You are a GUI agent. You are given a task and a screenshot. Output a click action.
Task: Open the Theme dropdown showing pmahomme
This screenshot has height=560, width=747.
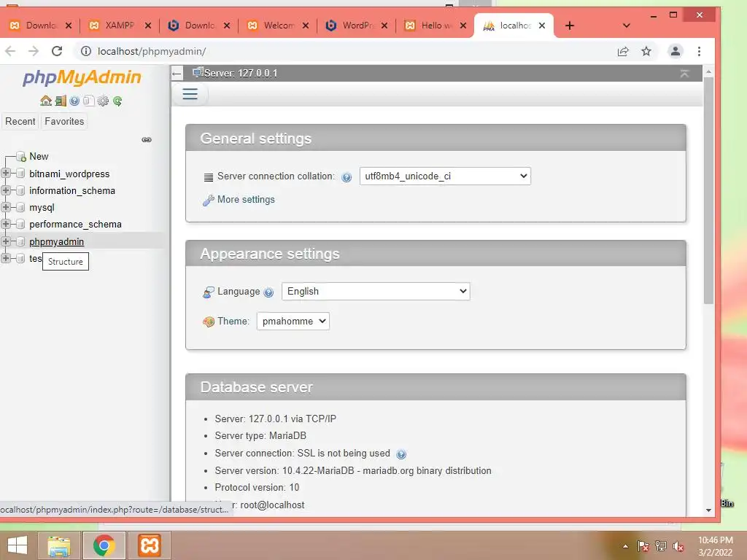pyautogui.click(x=293, y=321)
